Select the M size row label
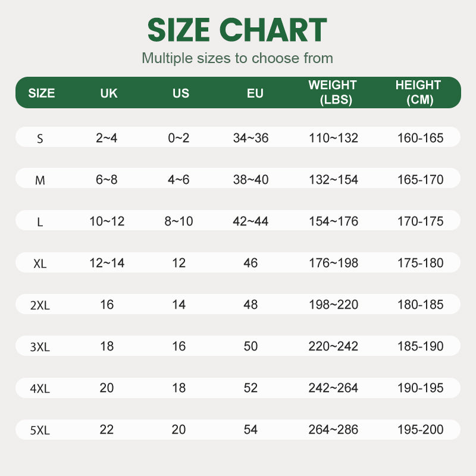 pos(40,180)
